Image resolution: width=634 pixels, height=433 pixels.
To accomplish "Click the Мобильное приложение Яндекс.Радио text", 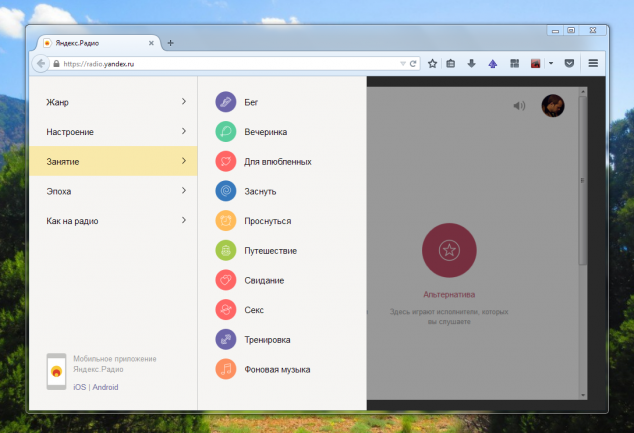I will pyautogui.click(x=115, y=364).
